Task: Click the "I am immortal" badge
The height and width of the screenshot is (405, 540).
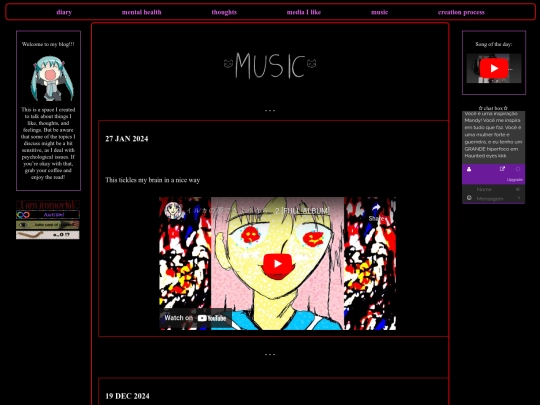Action: (x=48, y=205)
